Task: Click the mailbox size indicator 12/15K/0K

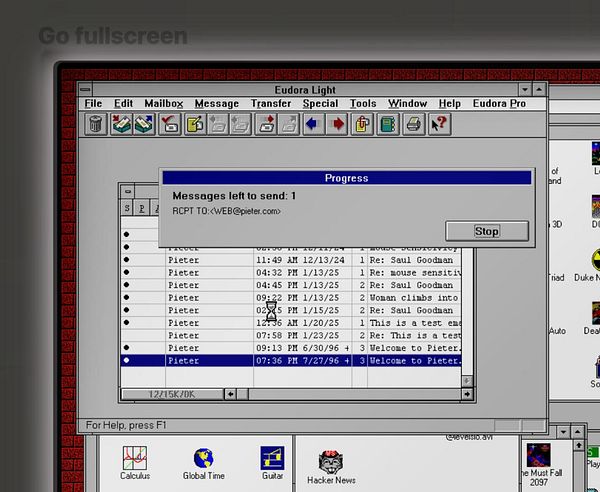Action: pos(172,394)
